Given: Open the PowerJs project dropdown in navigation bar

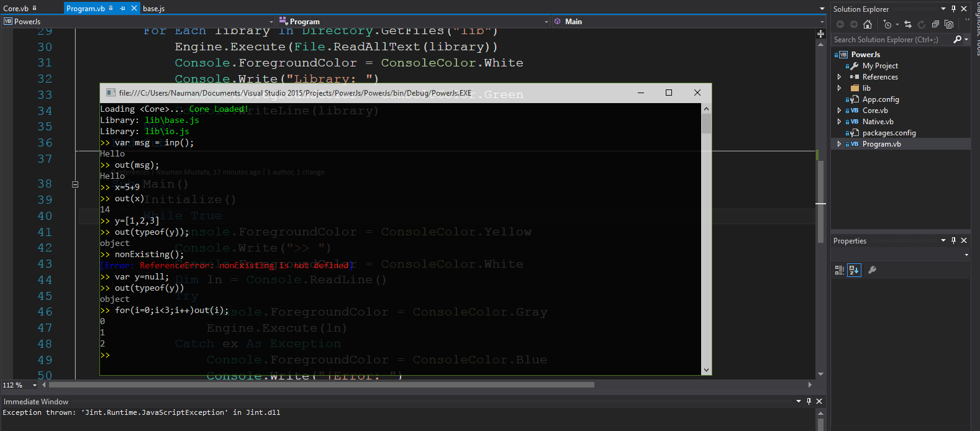Looking at the screenshot, I should coord(271,22).
